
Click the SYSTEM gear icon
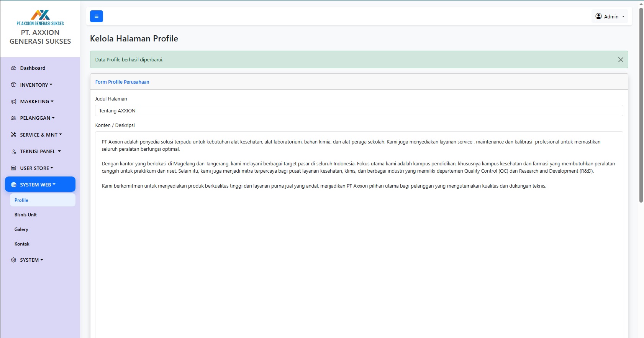click(x=14, y=260)
